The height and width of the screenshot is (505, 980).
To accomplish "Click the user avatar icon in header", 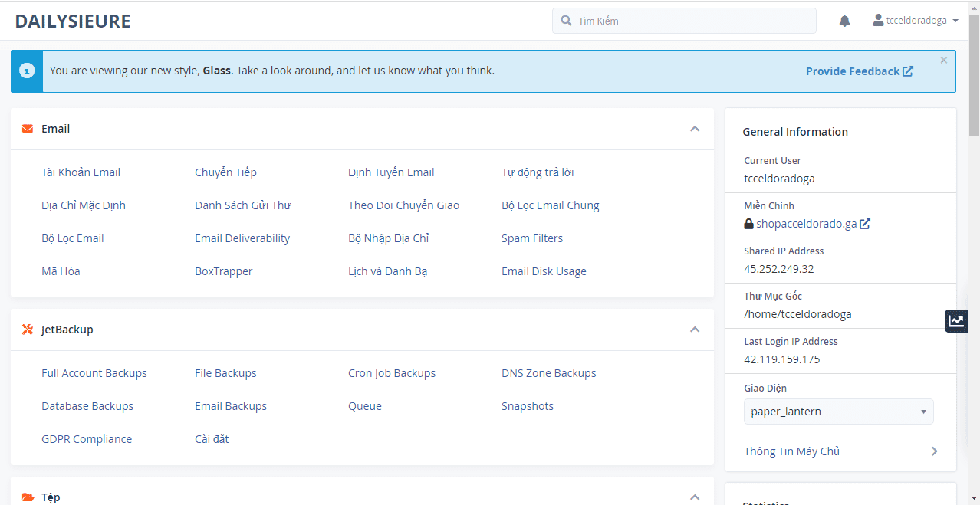I will click(878, 21).
